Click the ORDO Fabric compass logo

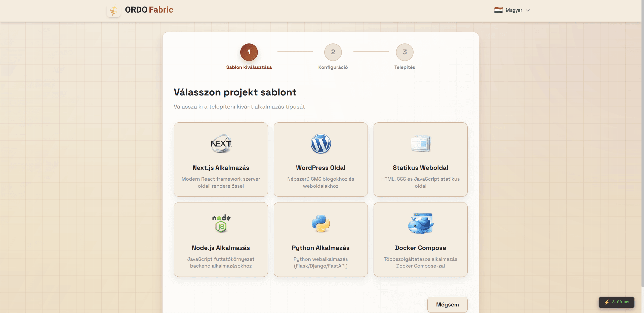click(x=114, y=10)
